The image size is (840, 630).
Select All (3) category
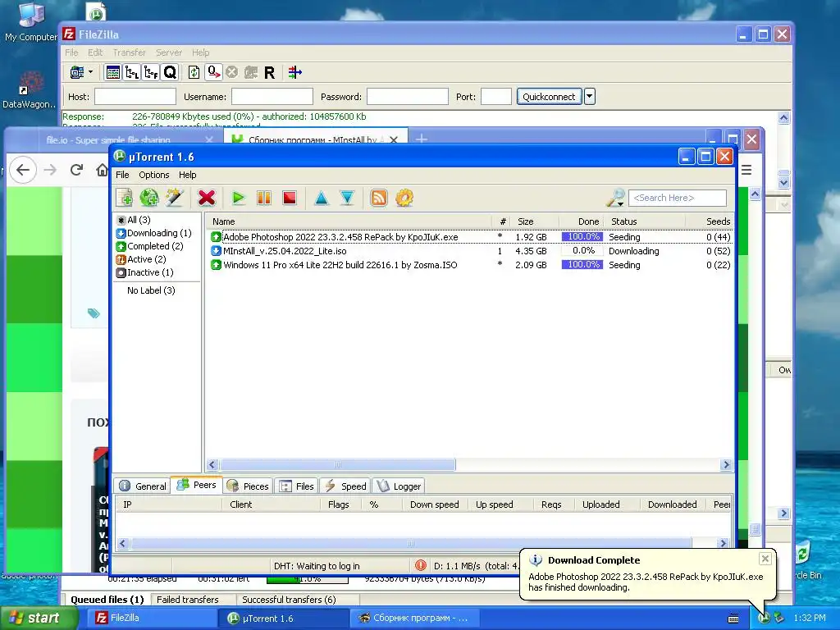tap(134, 220)
